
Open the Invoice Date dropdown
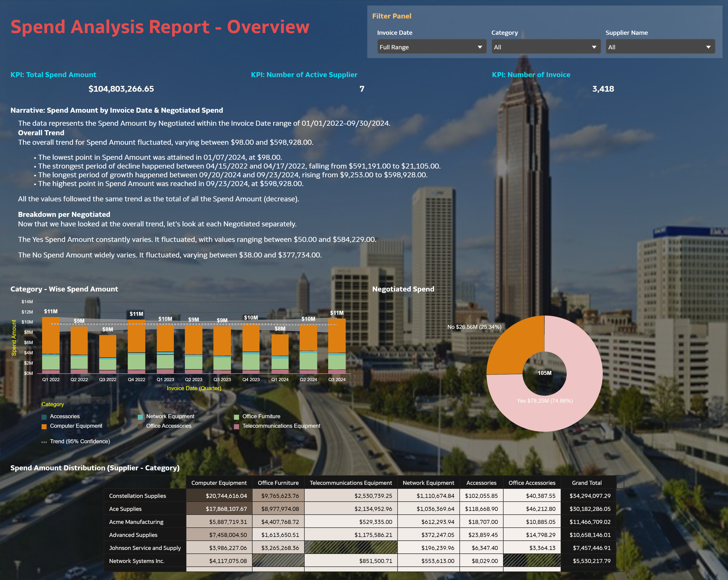[x=432, y=47]
